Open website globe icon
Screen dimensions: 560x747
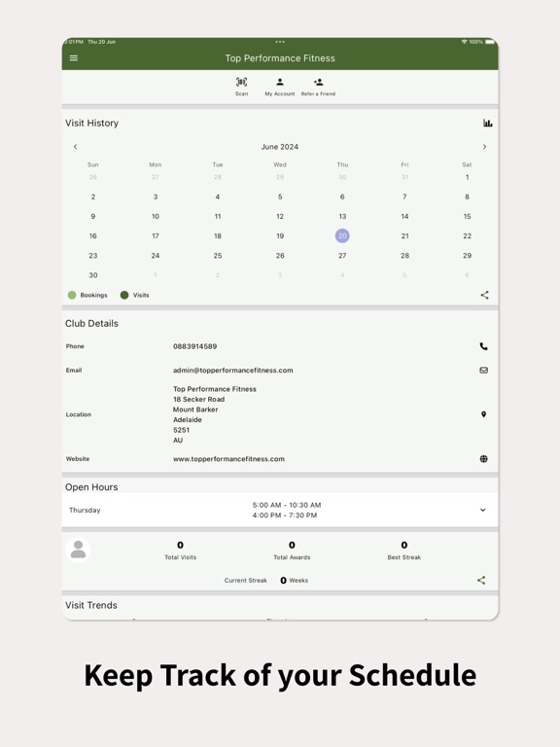483,459
